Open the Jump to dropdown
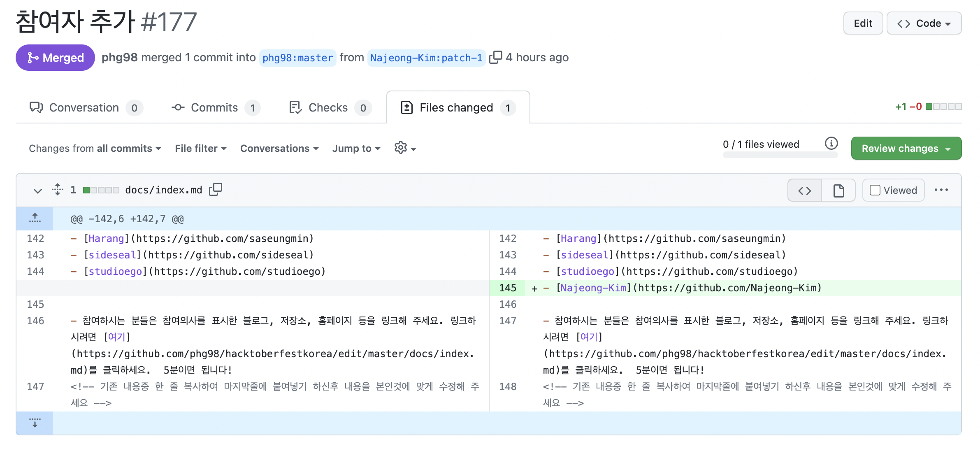 click(x=356, y=148)
